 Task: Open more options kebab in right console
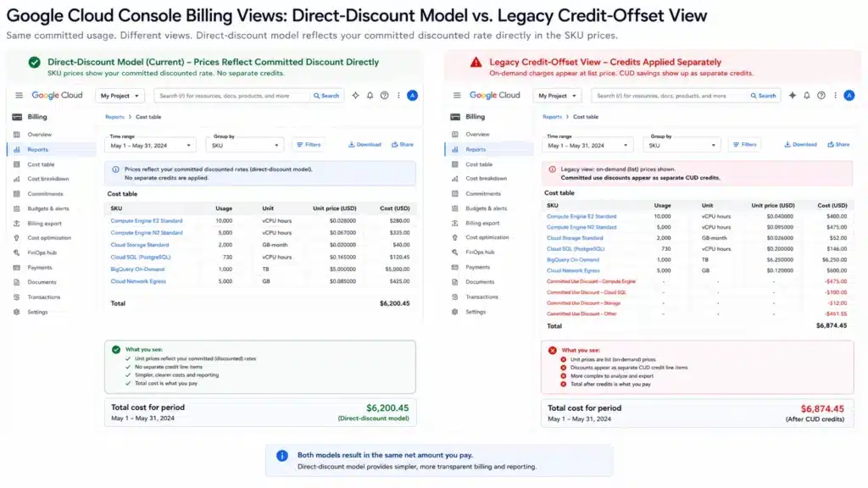coord(835,95)
